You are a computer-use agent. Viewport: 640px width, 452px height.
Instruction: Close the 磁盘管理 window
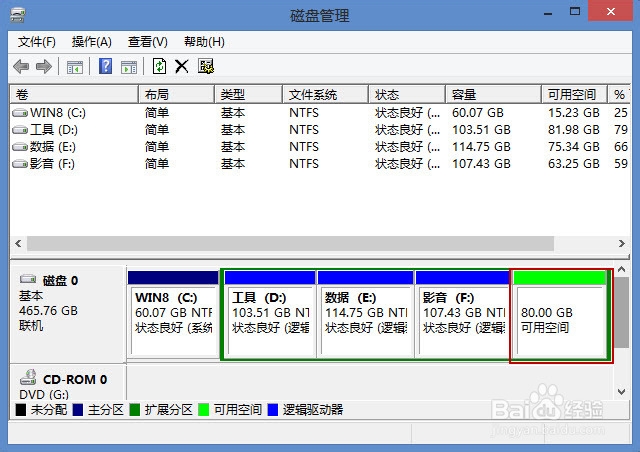[611, 11]
